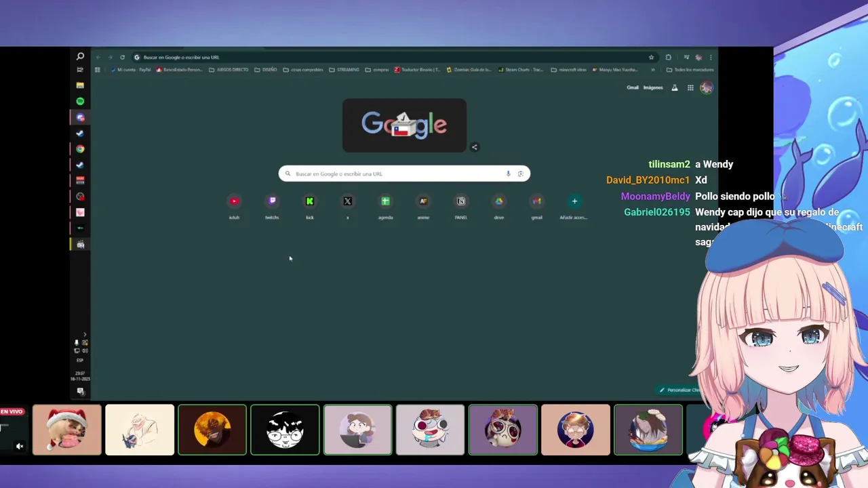Bookmark this page with the star
Viewport: 868px width, 488px height.
(651, 58)
